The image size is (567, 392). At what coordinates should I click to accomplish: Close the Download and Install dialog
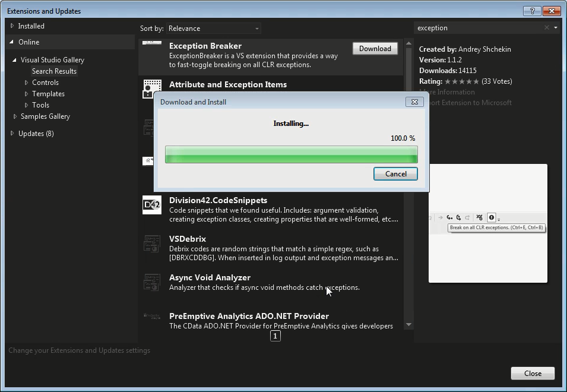(414, 102)
